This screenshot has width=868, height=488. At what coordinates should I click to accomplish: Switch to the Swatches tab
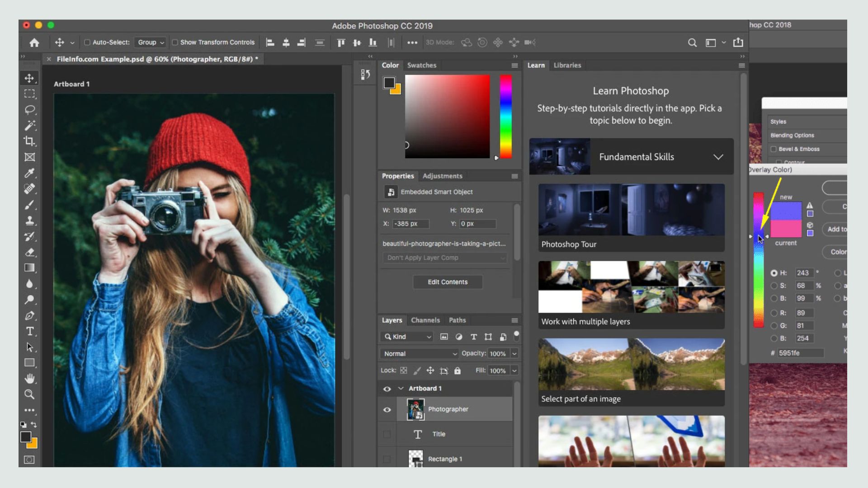point(421,64)
